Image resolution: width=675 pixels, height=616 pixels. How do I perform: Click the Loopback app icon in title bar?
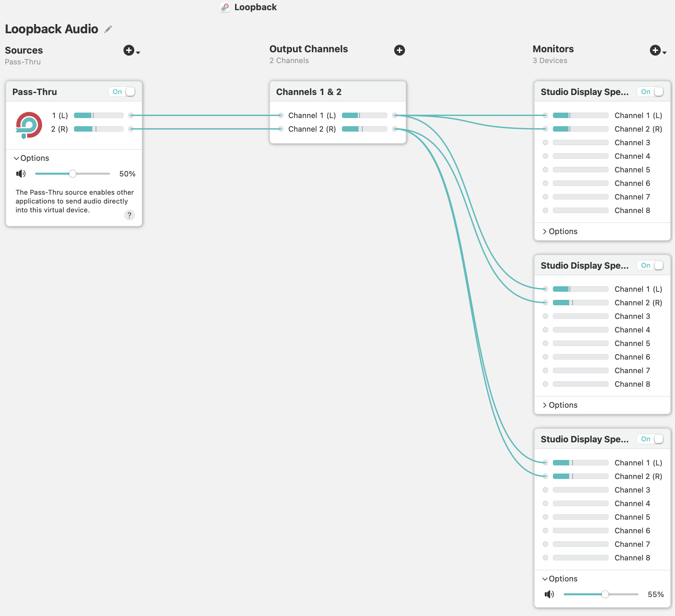coord(225,7)
